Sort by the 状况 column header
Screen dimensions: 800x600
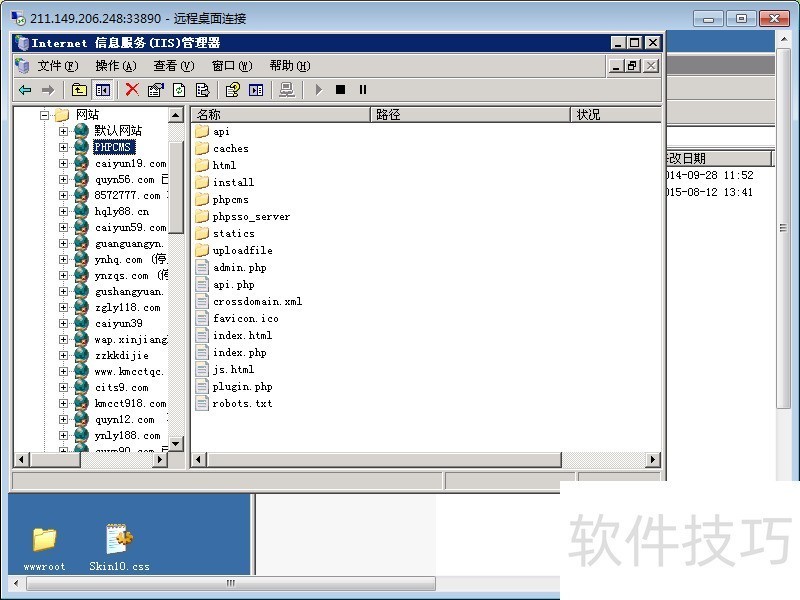pyautogui.click(x=616, y=115)
